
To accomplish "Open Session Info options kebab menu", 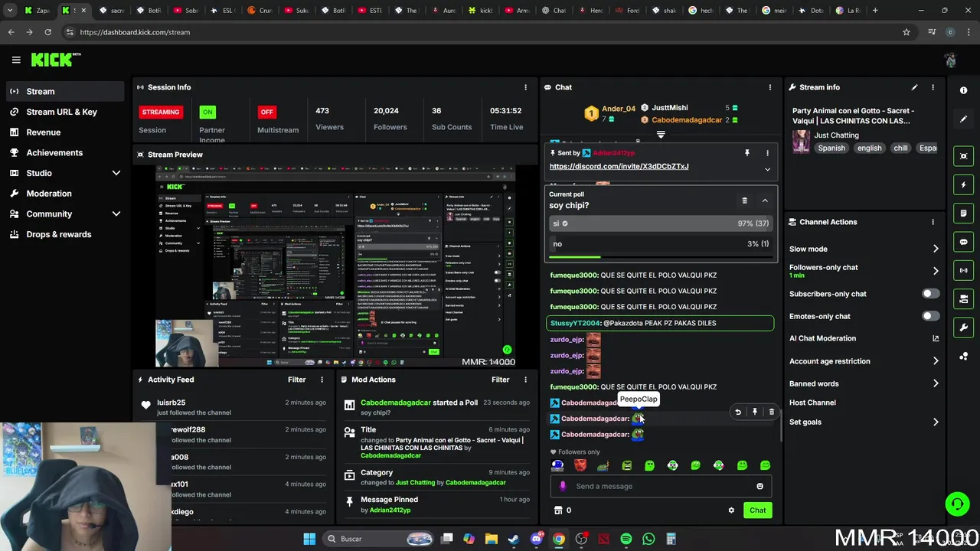I will pyautogui.click(x=525, y=87).
